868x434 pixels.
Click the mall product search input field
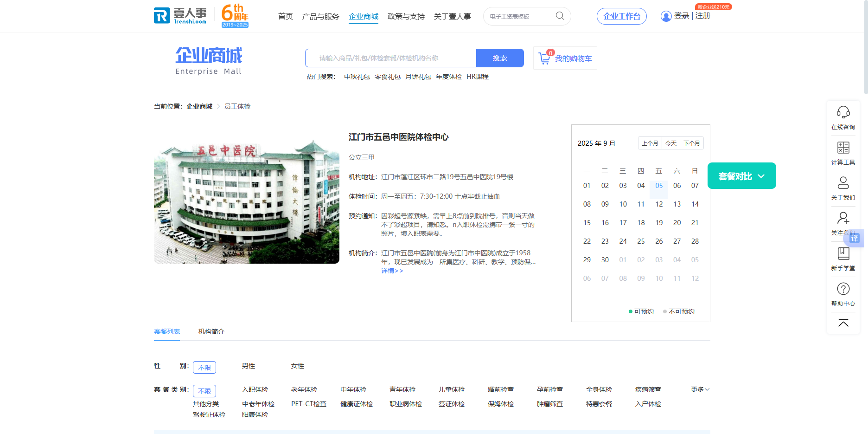click(x=391, y=58)
